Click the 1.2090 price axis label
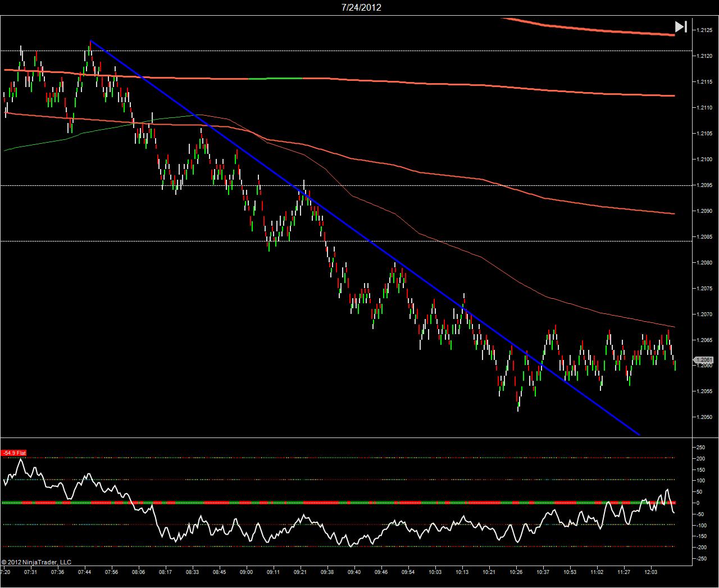The image size is (719, 588). [704, 211]
